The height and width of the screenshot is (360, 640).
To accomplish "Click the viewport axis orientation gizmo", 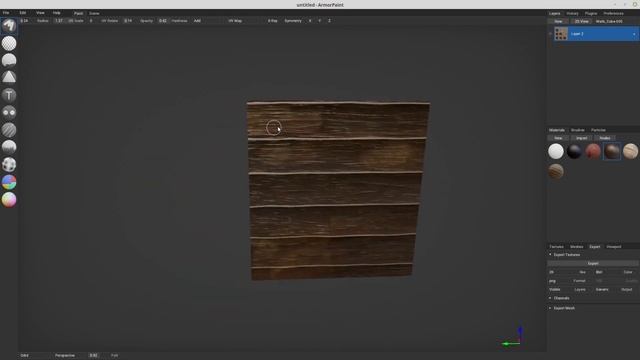I will click(x=513, y=337).
